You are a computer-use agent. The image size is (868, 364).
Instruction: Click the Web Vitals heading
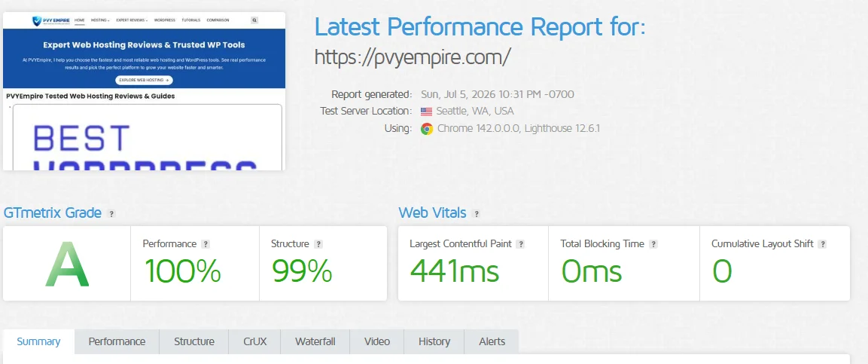[x=432, y=213]
